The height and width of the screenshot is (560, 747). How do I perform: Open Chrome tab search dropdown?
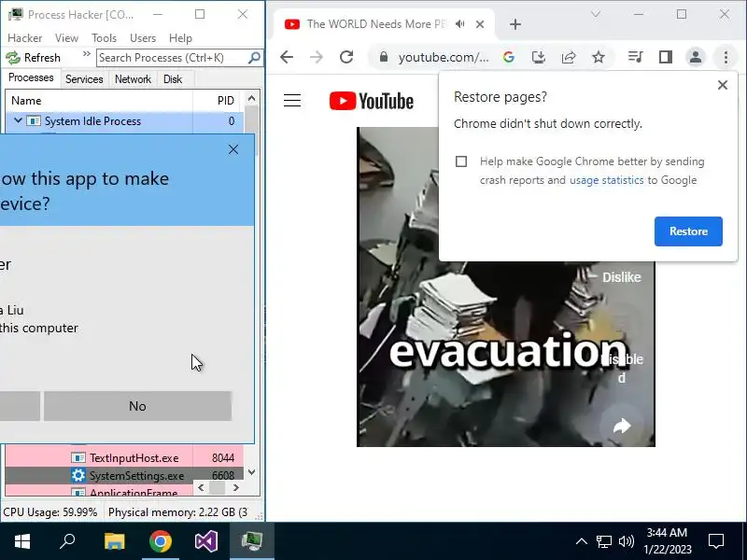[596, 14]
